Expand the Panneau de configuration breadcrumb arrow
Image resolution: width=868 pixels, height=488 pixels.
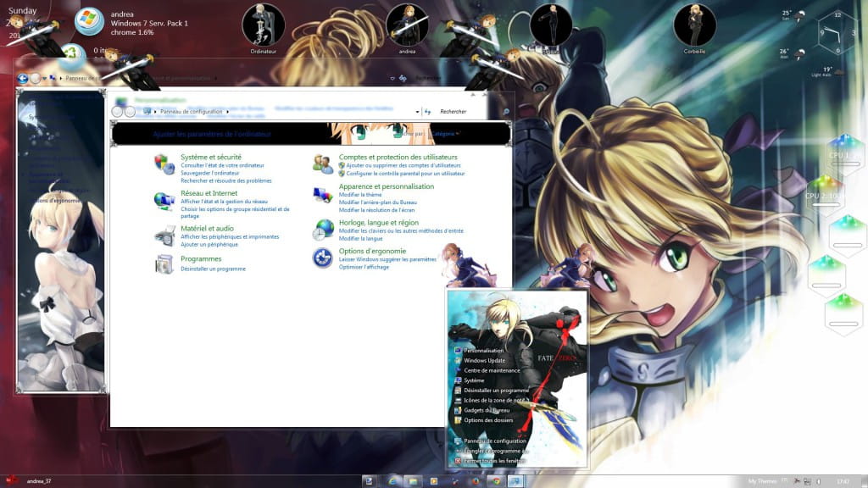tap(228, 111)
